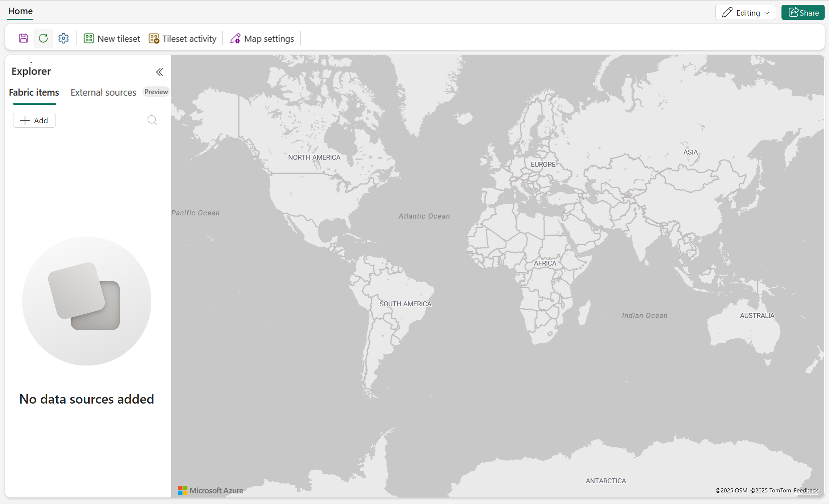The width and height of the screenshot is (829, 504).
Task: Share the map
Action: [803, 12]
